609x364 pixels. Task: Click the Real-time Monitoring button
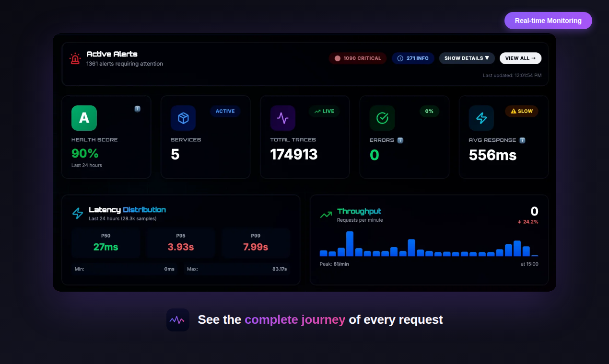pos(548,21)
